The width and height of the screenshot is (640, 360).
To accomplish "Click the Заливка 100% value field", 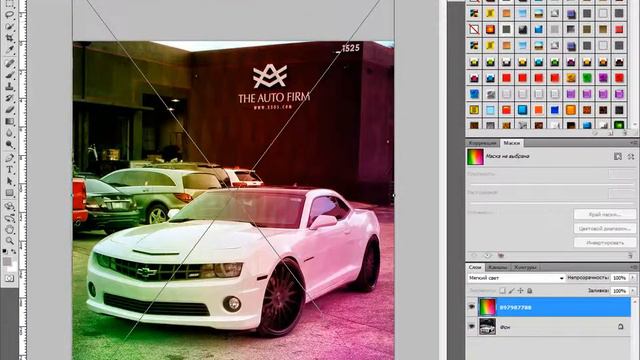I will (x=620, y=291).
